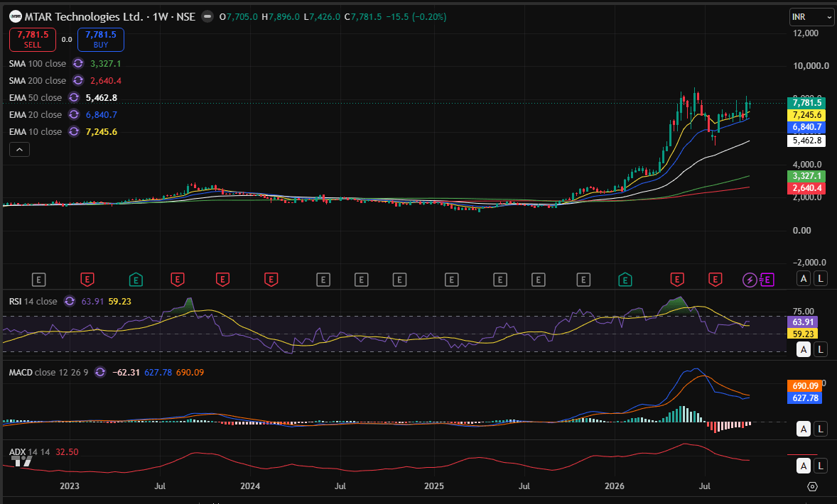Click the 2025 label on time axis
837x504 pixels.
[x=433, y=486]
